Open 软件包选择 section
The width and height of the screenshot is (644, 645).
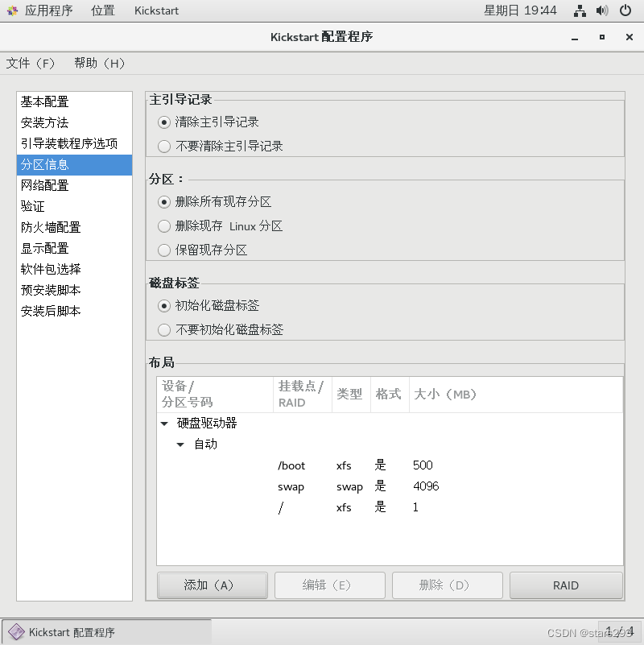point(74,270)
